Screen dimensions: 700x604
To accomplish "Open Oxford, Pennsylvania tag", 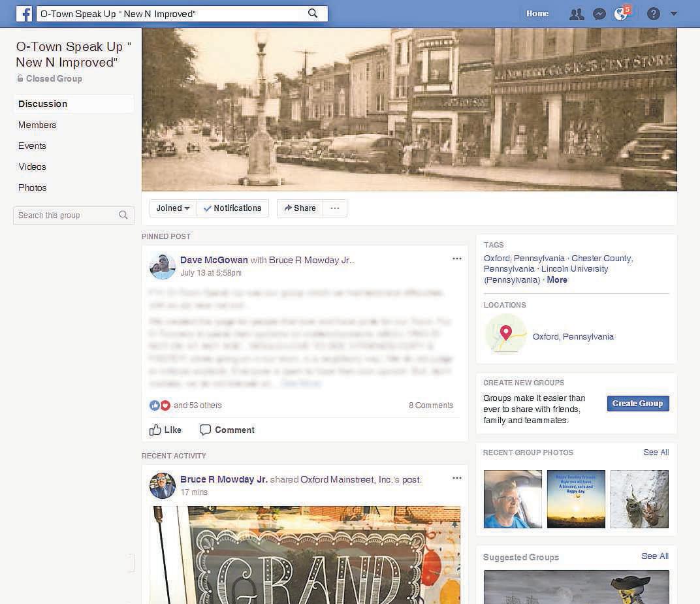I will pos(524,259).
